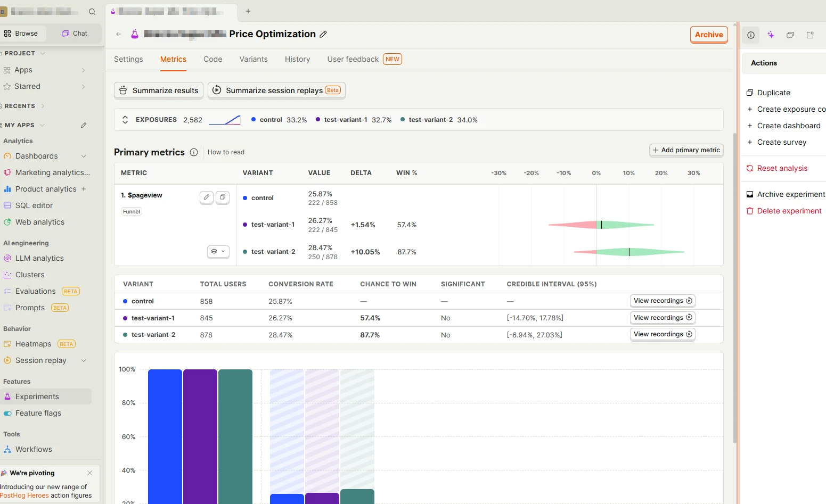Dismiss the We're pivoting notification
Image resolution: width=826 pixels, height=504 pixels.
[89, 473]
